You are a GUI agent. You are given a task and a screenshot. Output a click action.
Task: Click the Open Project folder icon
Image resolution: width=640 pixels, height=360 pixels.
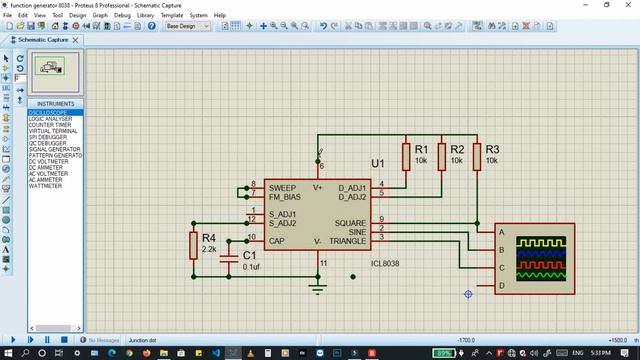tap(20, 26)
